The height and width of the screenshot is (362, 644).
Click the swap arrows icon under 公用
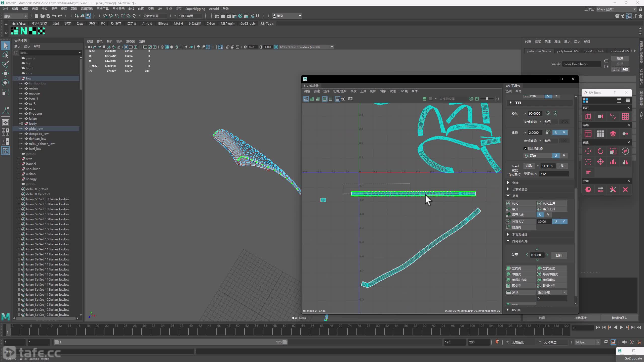tap(600, 190)
